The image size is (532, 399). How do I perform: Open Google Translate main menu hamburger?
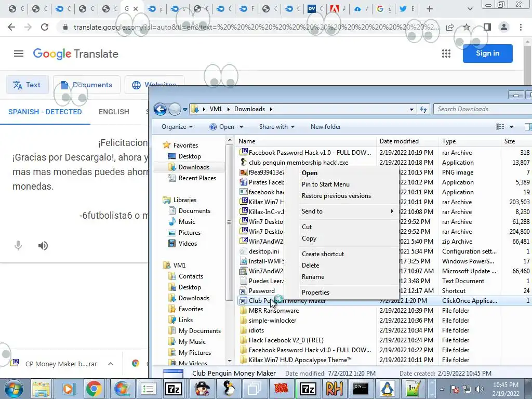click(x=19, y=54)
